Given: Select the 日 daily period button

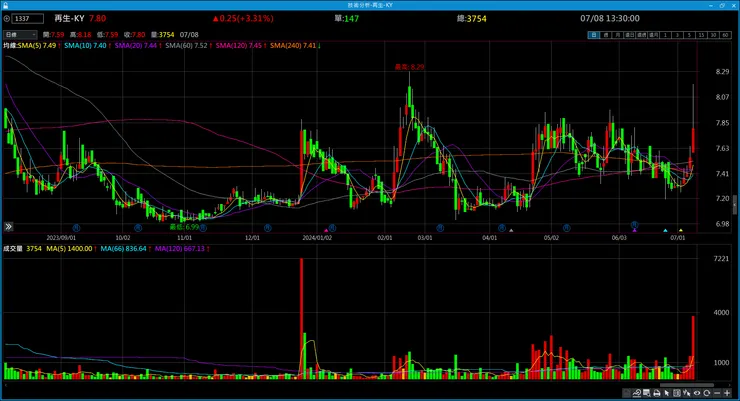Looking at the screenshot, I should point(594,35).
